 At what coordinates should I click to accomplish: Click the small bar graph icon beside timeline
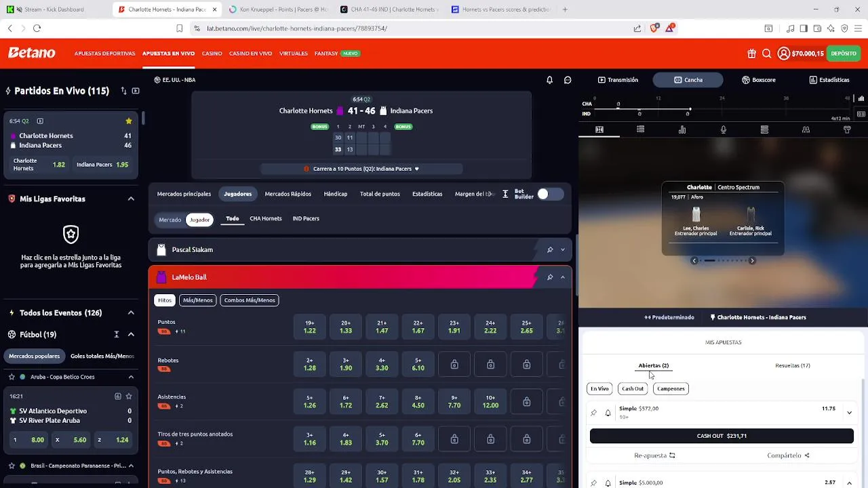861,99
